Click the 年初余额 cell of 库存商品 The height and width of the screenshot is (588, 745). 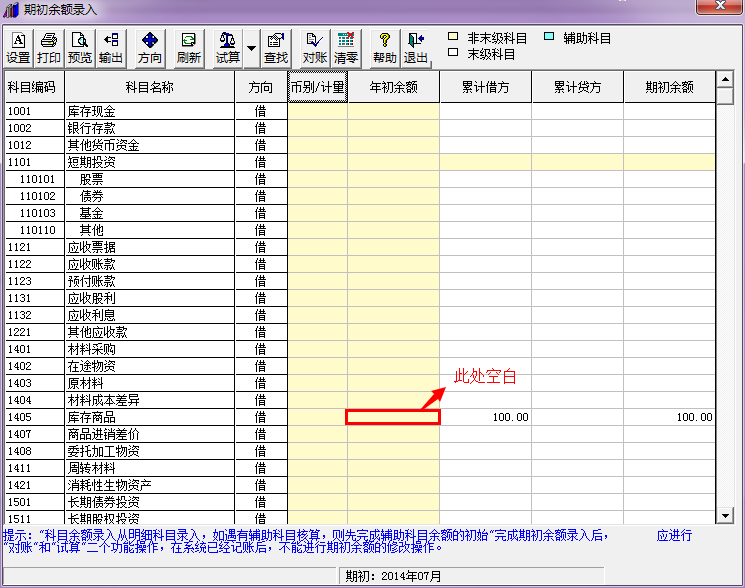pyautogui.click(x=393, y=417)
